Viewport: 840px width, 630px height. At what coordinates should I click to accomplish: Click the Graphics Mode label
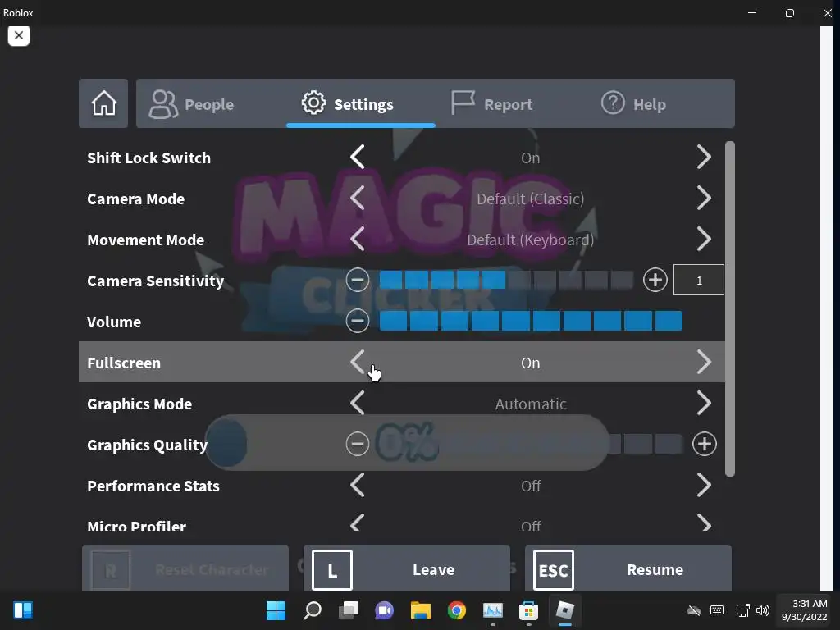click(x=139, y=404)
